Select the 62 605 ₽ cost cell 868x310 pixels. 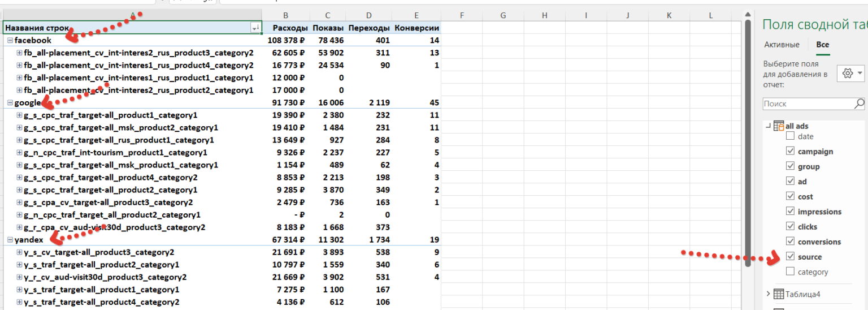(x=286, y=53)
